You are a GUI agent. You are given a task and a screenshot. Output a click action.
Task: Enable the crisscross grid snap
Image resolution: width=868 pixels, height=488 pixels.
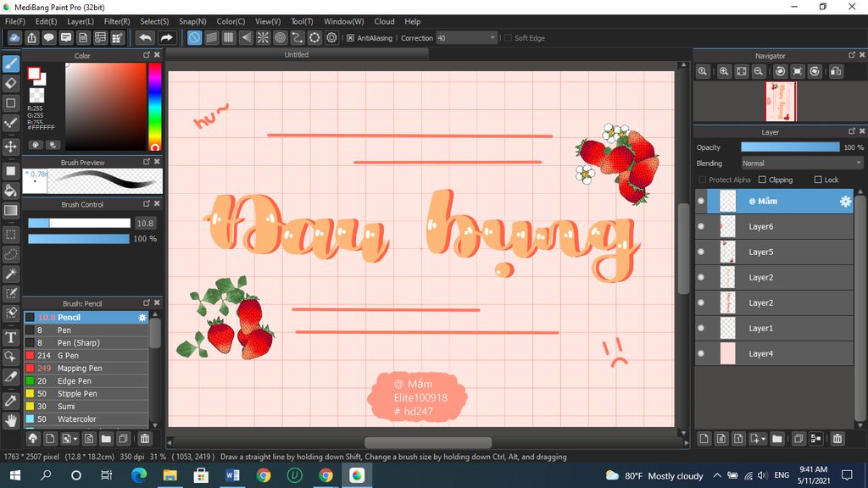pyautogui.click(x=229, y=37)
